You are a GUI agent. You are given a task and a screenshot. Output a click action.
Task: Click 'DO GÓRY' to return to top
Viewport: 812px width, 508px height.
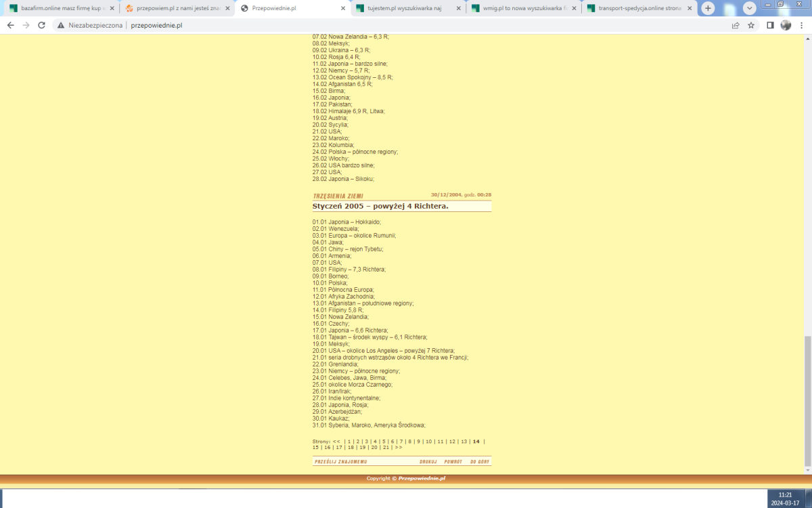pyautogui.click(x=480, y=462)
